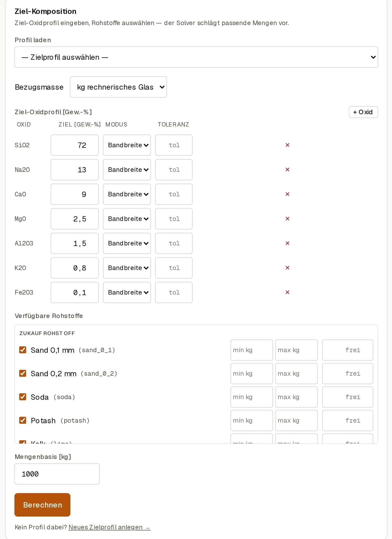The height and width of the screenshot is (539, 392).
Task: Delete the CaO oxide row
Action: 287,194
